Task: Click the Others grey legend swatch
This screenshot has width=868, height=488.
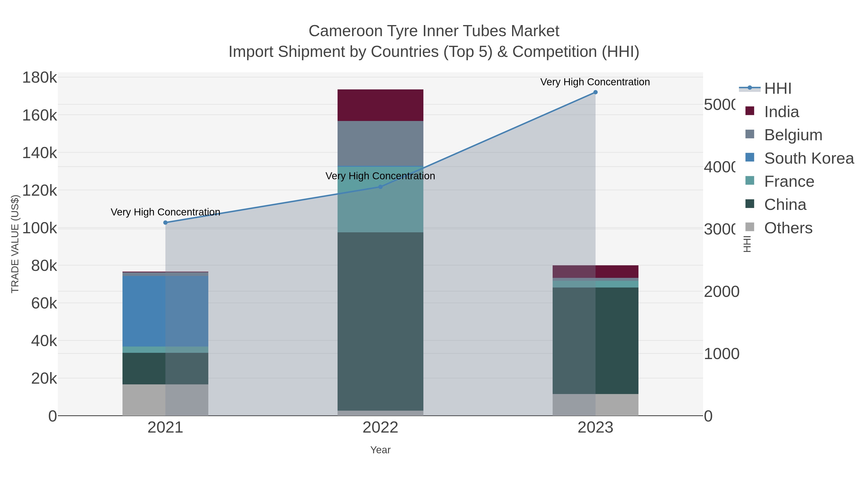Action: [750, 227]
